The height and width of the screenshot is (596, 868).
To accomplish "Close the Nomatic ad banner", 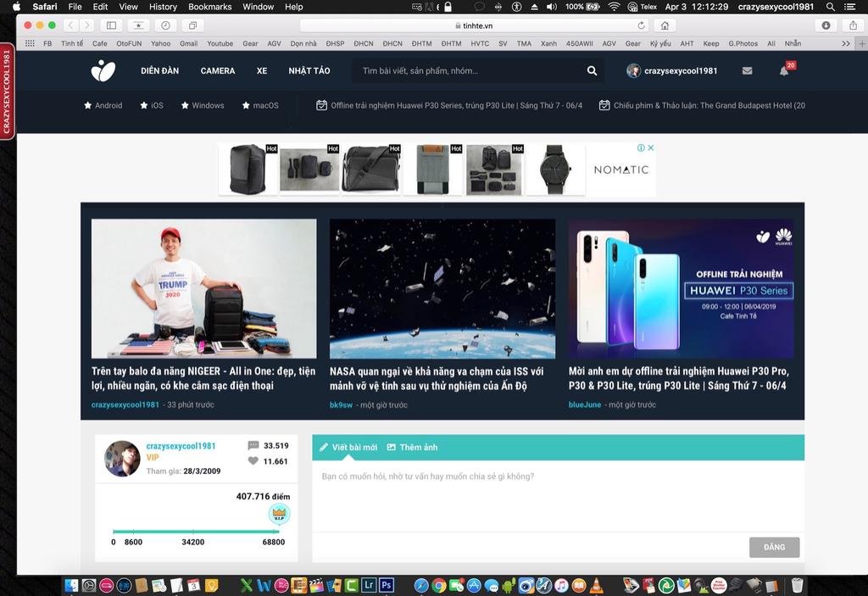I will 651,148.
